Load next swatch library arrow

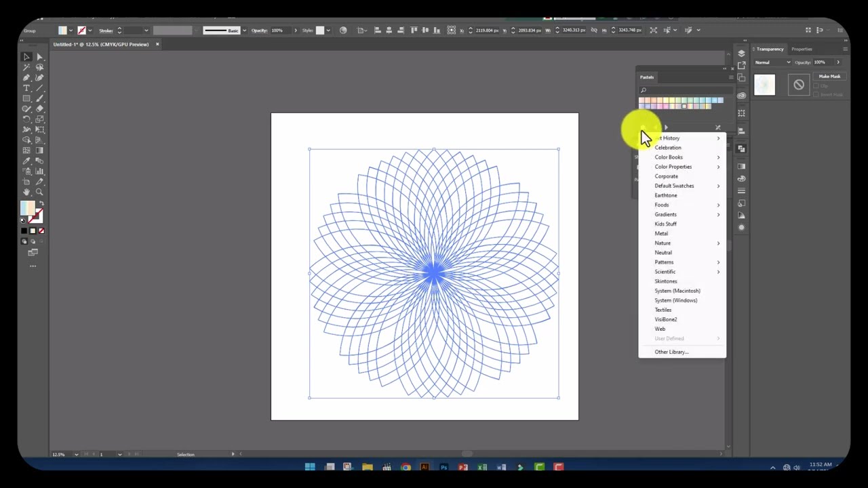[666, 127]
